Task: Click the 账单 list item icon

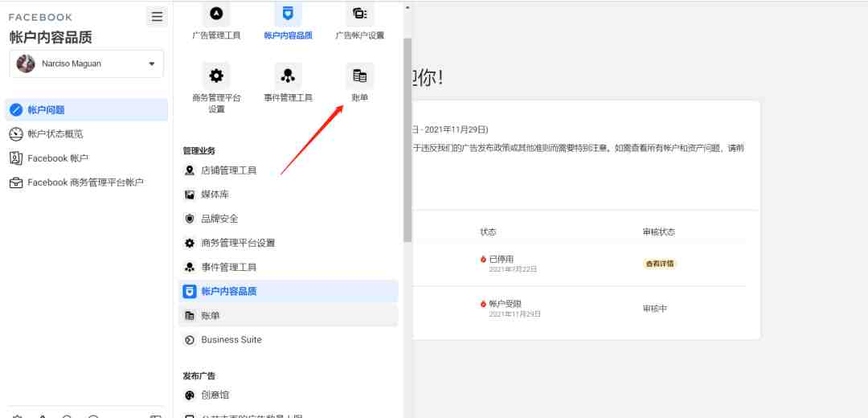Action: tap(190, 316)
